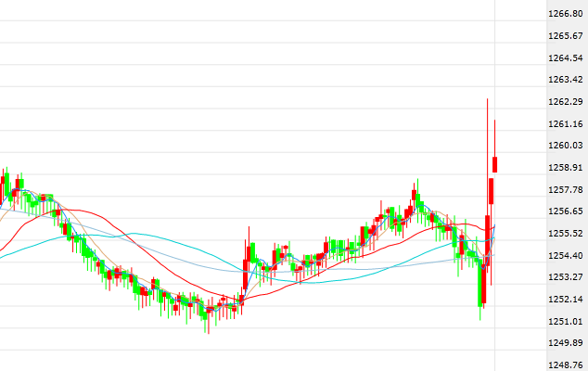The width and height of the screenshot is (588, 371).
Task: Click the 1262.29 price axis label
Action: (565, 101)
